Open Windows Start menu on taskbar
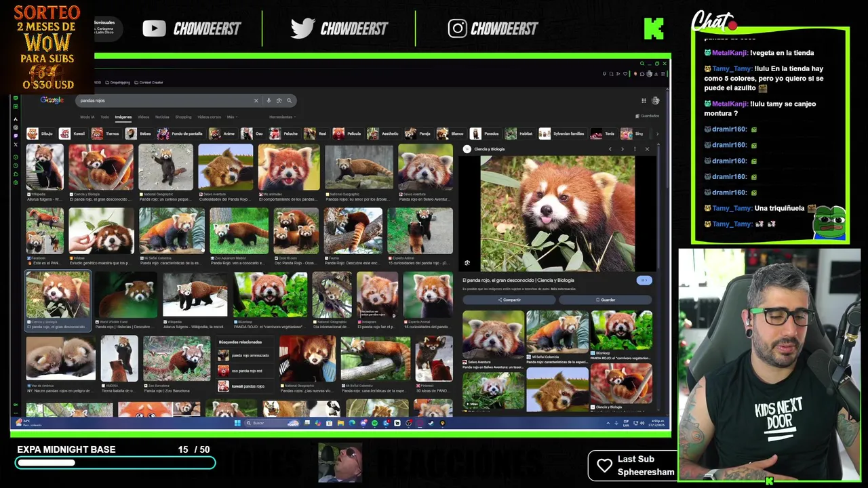Screen dimensions: 868x488 [237, 423]
